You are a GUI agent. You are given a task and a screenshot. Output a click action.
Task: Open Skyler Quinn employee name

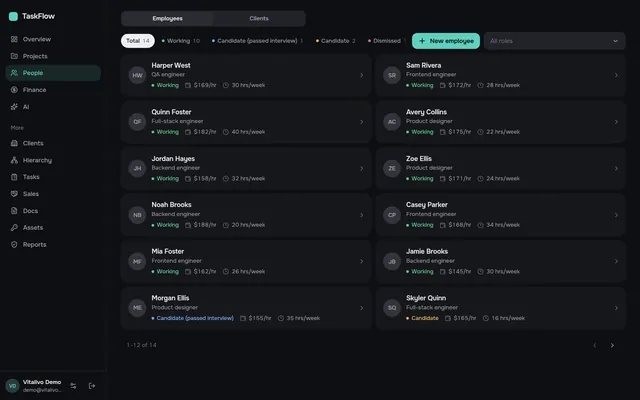point(426,298)
